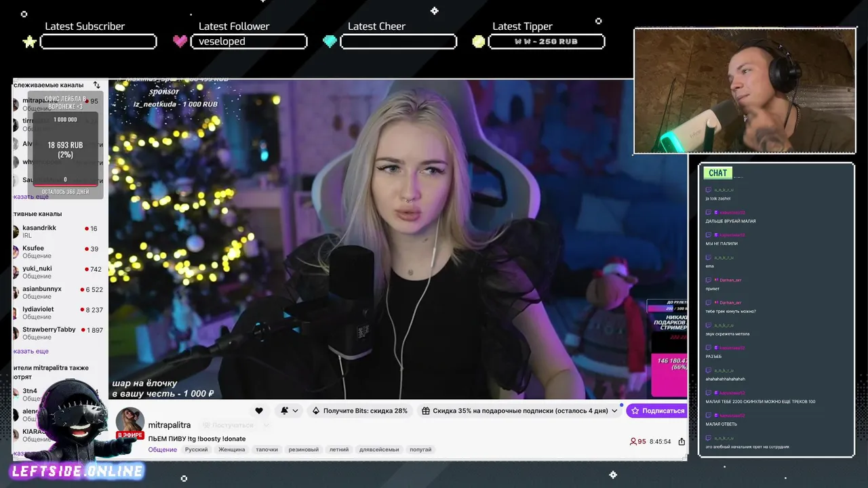Image resolution: width=868 pixels, height=488 pixels.
Task: Open Ksufee channel avatar
Action: coord(16,252)
